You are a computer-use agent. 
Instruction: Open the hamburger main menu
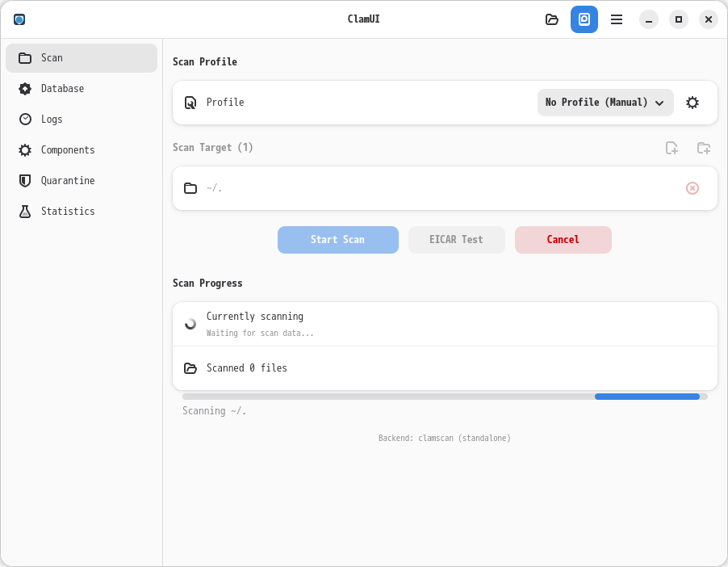point(617,19)
